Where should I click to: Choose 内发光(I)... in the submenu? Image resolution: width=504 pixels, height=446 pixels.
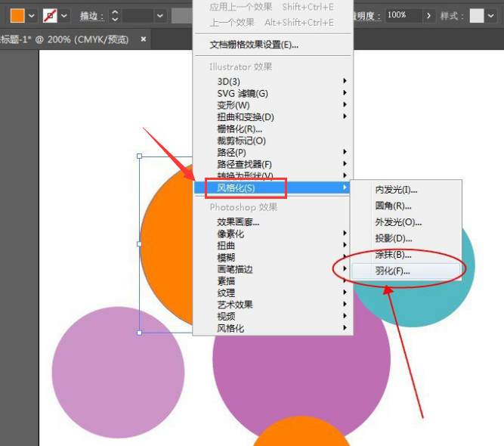[x=406, y=190]
